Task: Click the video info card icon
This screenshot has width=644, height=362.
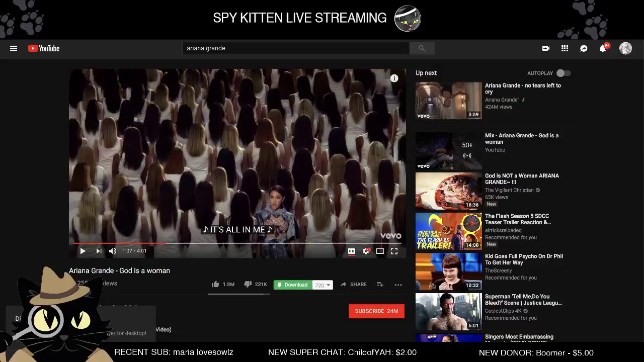Action: coord(394,78)
